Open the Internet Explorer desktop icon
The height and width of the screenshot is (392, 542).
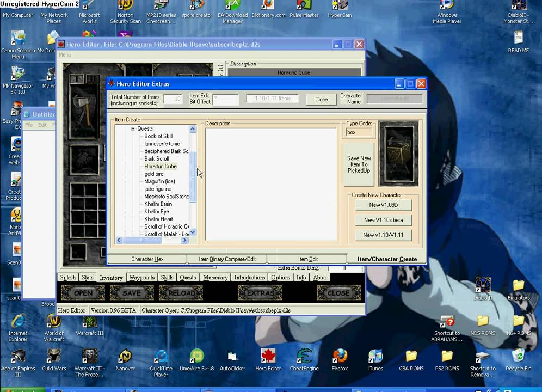click(18, 328)
